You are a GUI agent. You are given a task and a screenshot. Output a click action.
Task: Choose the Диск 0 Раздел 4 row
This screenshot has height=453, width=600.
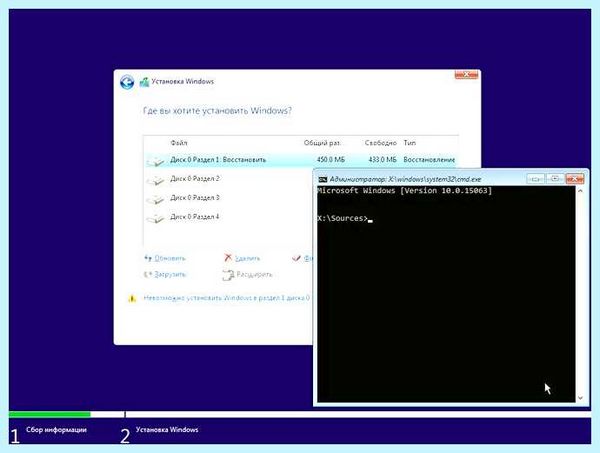[x=228, y=217]
